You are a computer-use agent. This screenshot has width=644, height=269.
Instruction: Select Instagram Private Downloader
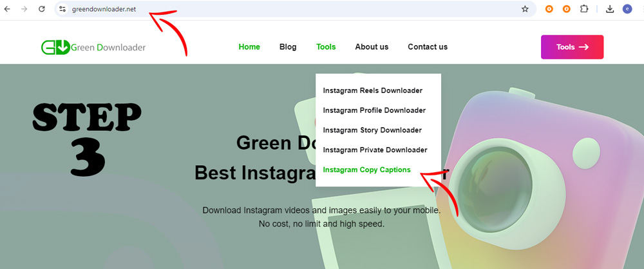click(x=375, y=150)
